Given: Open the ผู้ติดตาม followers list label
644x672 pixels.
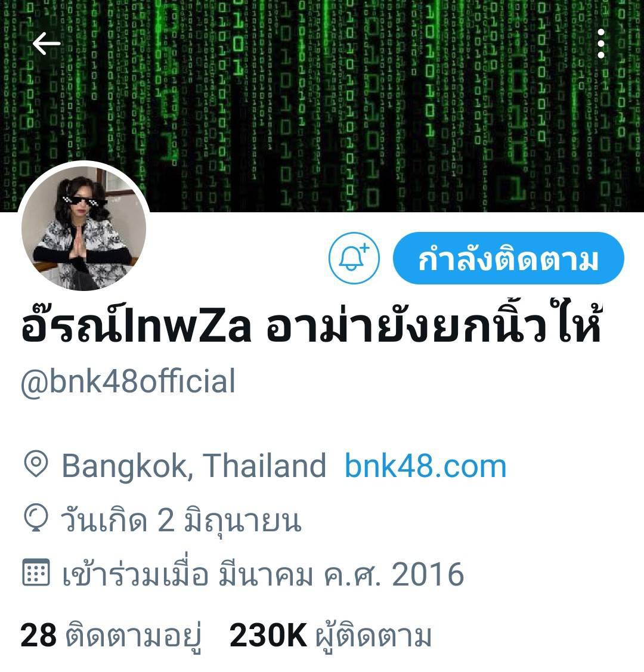Looking at the screenshot, I should coord(373,636).
